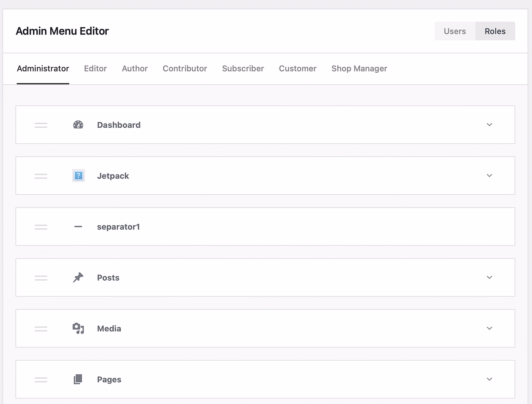Click the Pages document icon

click(x=78, y=379)
